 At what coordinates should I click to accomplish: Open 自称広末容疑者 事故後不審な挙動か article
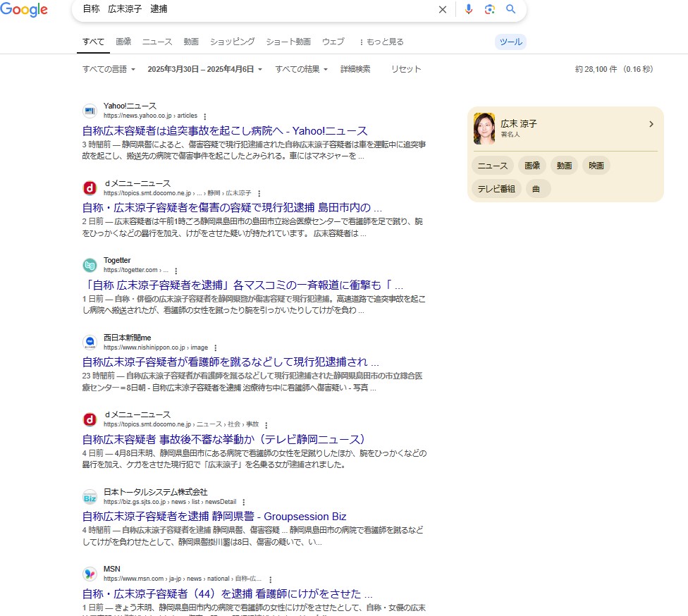coord(223,439)
